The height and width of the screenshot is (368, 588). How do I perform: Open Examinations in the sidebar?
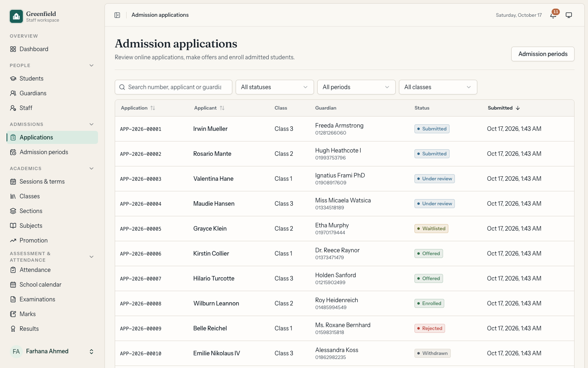coord(52,299)
